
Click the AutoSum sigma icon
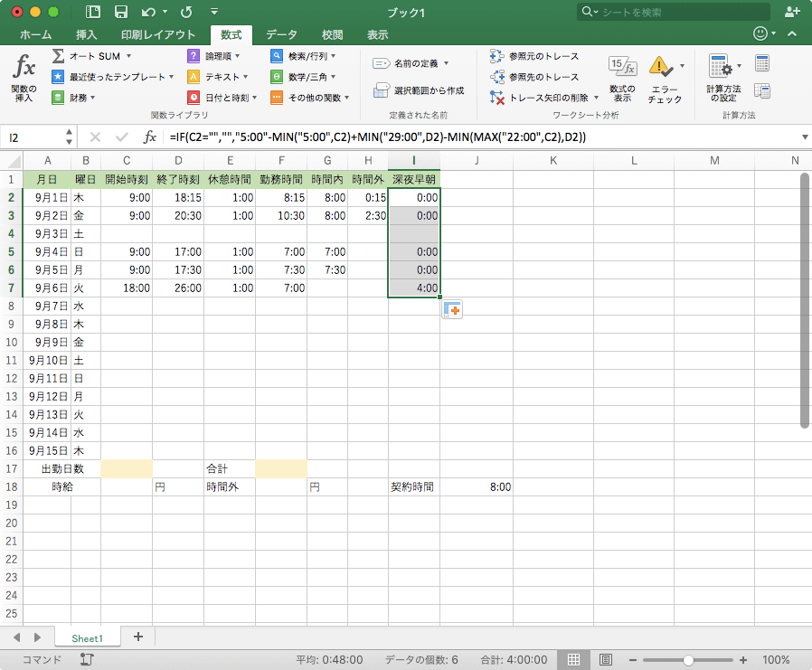(x=58, y=56)
